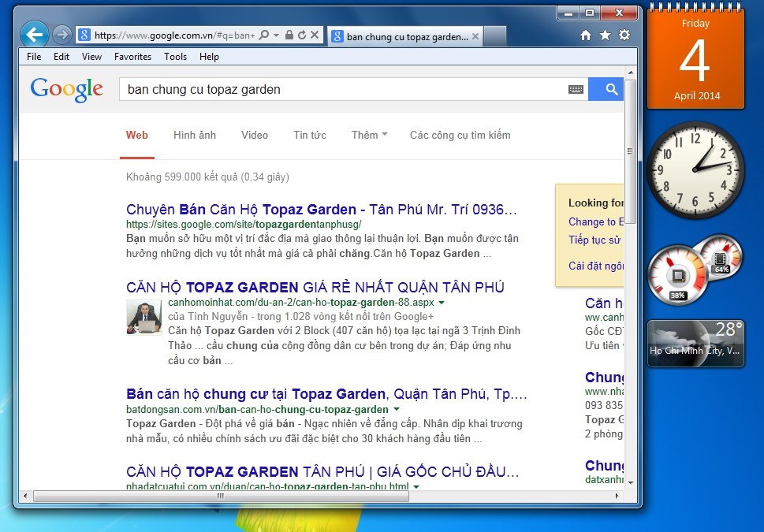Open the Edit menu
Screen dimensions: 764x532
(61, 57)
